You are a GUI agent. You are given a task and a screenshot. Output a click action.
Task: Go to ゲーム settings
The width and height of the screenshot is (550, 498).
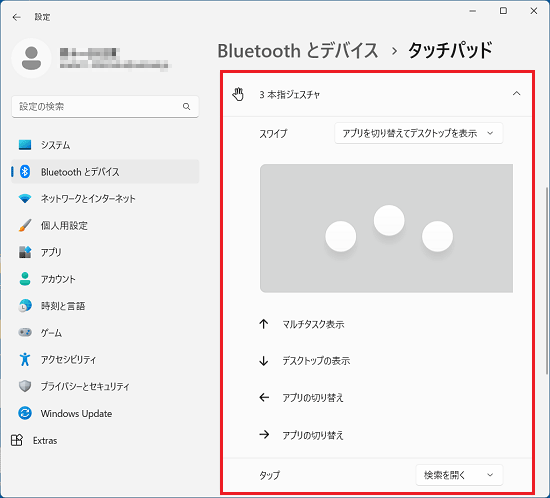pos(105,332)
